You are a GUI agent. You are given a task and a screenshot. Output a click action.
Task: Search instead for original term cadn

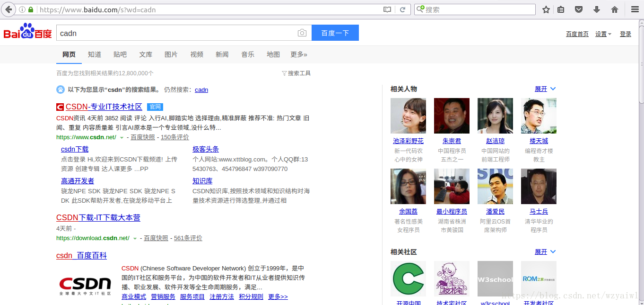pos(201,90)
